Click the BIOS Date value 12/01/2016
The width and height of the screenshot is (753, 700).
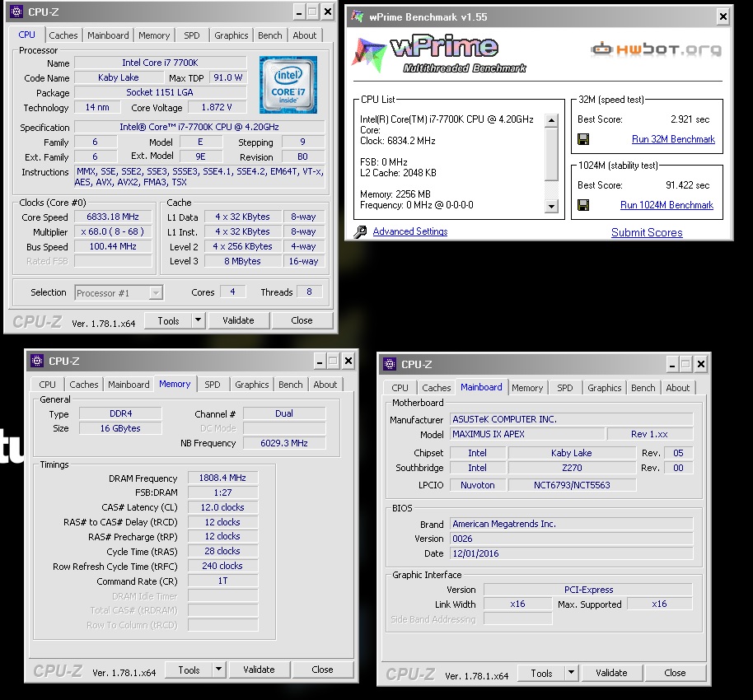click(x=572, y=553)
